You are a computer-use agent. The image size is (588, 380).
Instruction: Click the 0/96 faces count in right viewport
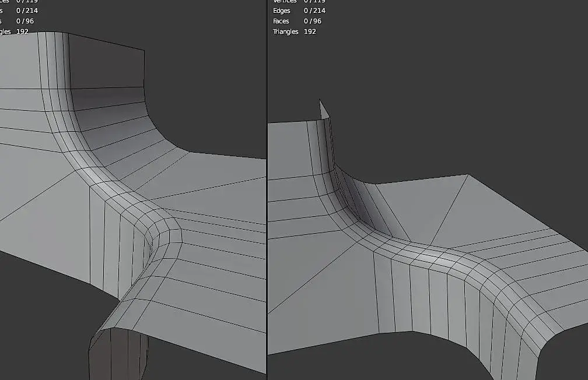(313, 21)
